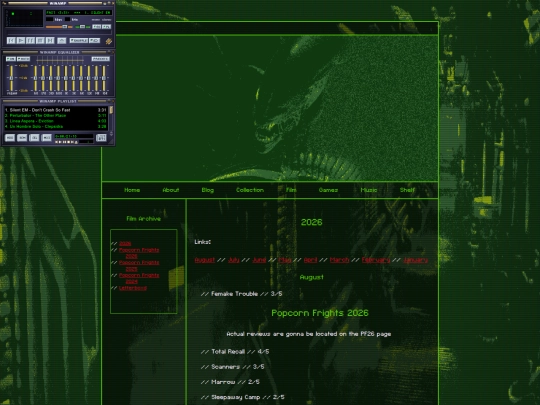
Task: Jump to the May month link
Action: (284, 260)
